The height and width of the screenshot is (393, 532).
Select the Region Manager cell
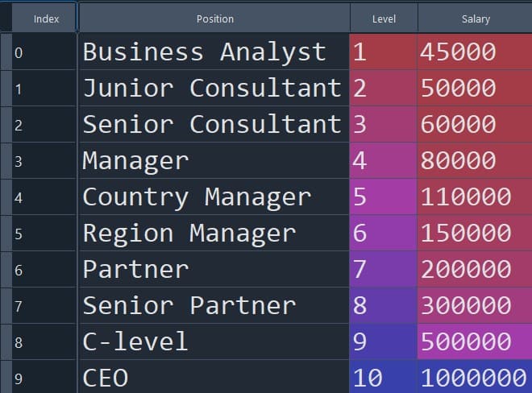pos(189,234)
